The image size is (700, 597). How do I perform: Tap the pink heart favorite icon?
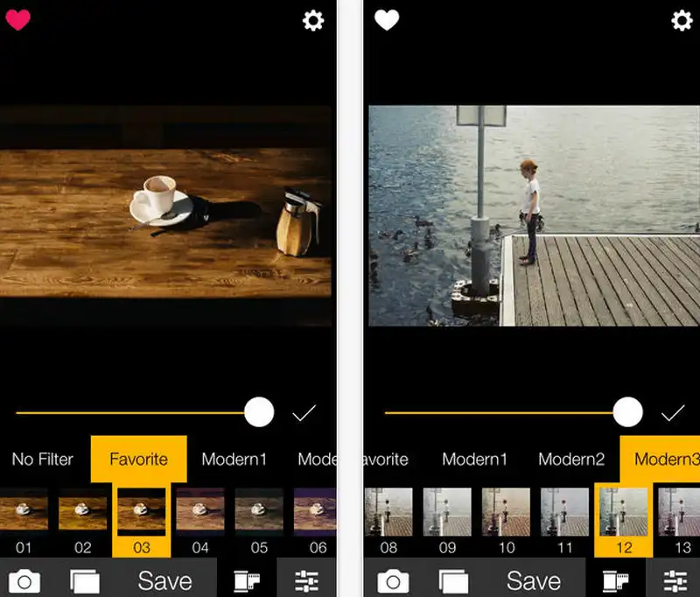coord(17,20)
